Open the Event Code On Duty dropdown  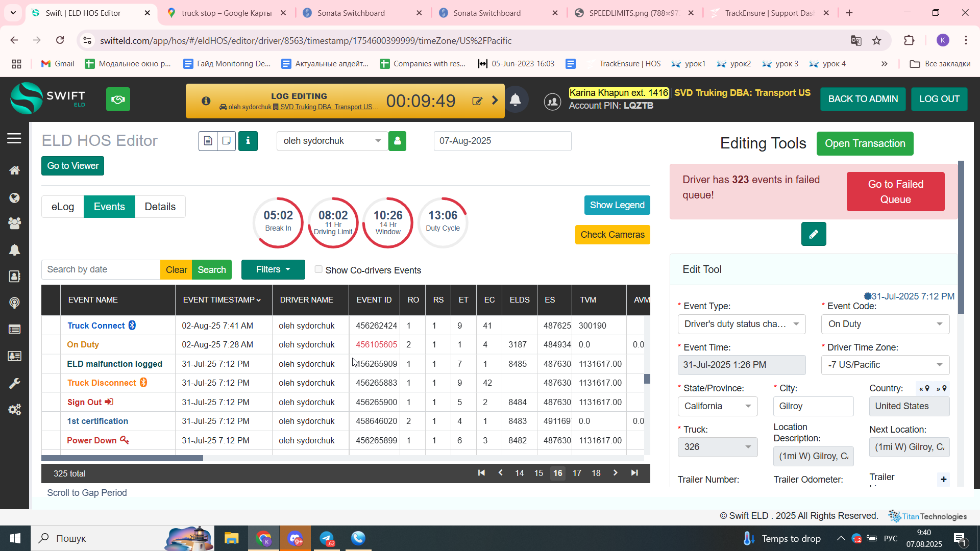tap(886, 324)
